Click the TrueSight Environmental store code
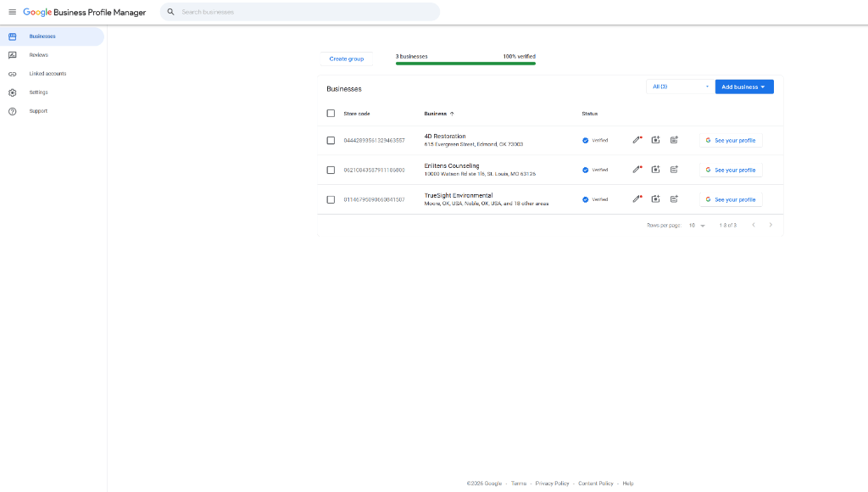This screenshot has height=492, width=868. click(374, 199)
